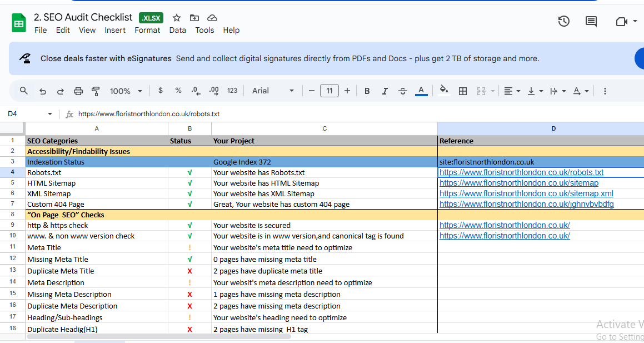Open the Data menu
644x343 pixels.
pyautogui.click(x=177, y=30)
